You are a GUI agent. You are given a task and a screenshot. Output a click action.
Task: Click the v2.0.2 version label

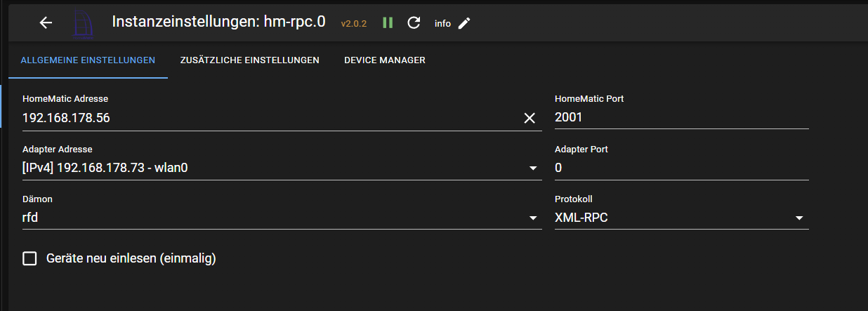tap(354, 24)
